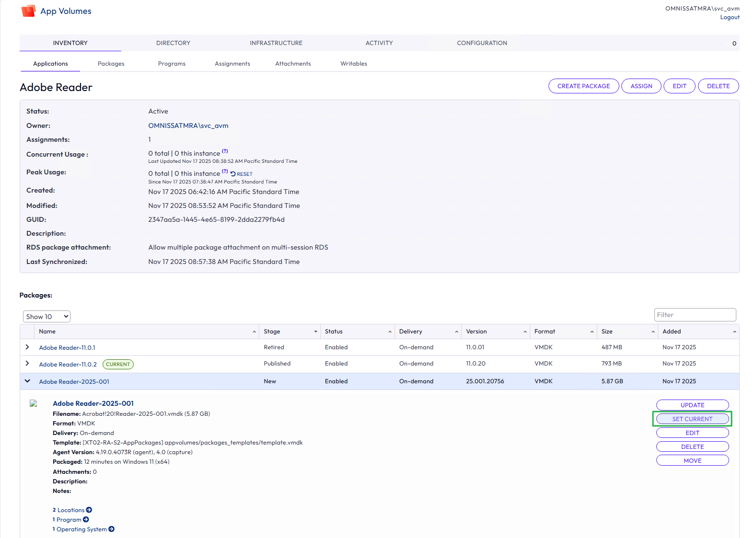Open the DIRECTORY tab
This screenshot has width=756, height=538.
(173, 43)
